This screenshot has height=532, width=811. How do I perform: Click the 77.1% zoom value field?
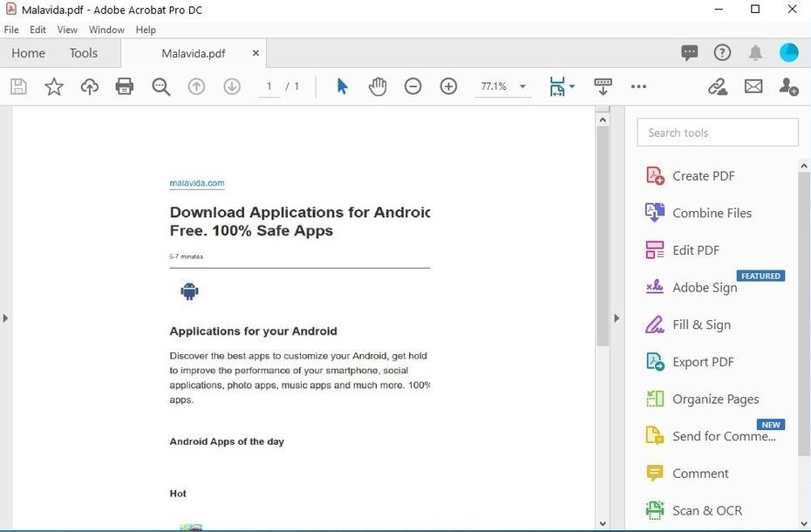pyautogui.click(x=494, y=86)
